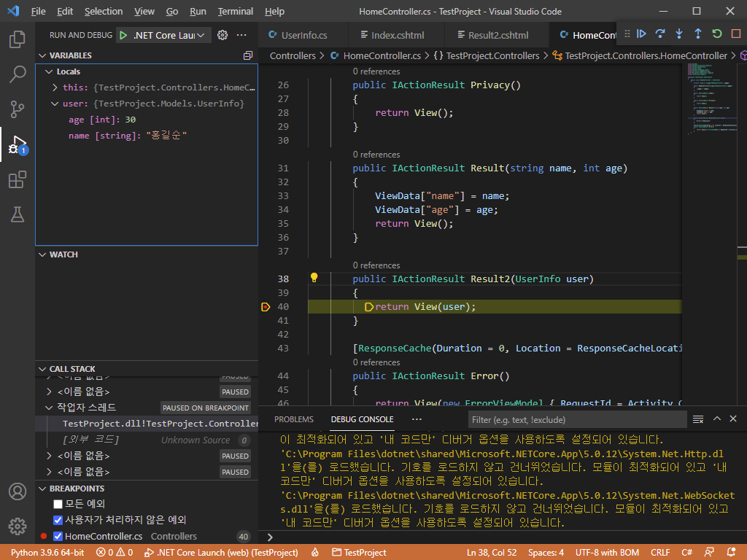Open the Terminal menu
Screen dimensions: 747x560
point(236,11)
